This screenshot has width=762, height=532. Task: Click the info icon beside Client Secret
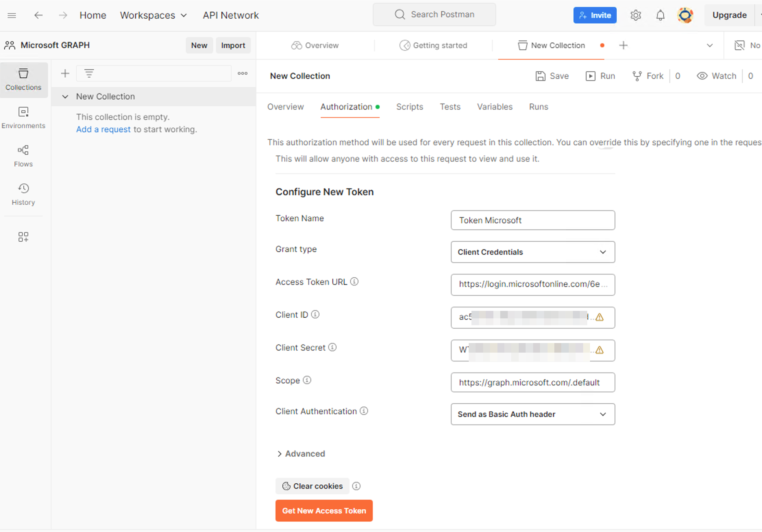pyautogui.click(x=332, y=347)
